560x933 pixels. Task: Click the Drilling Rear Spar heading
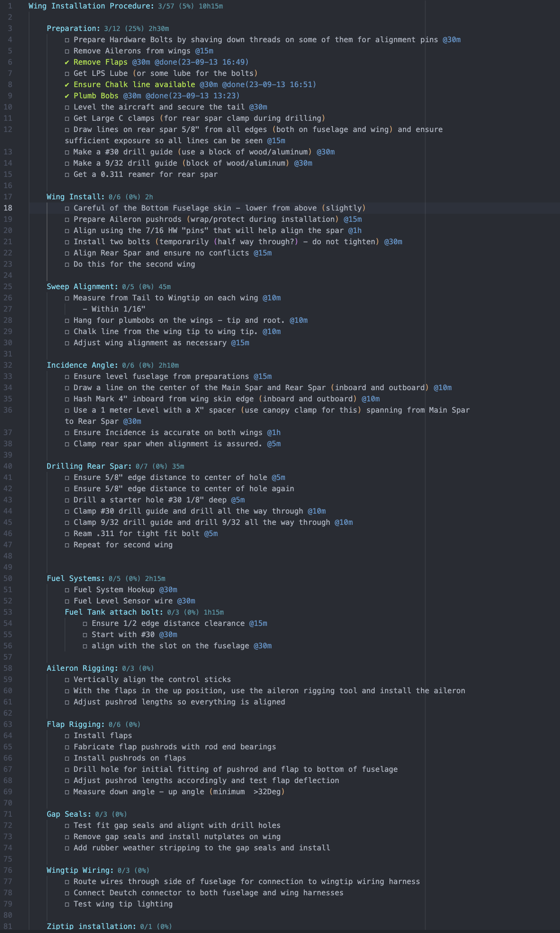point(89,466)
